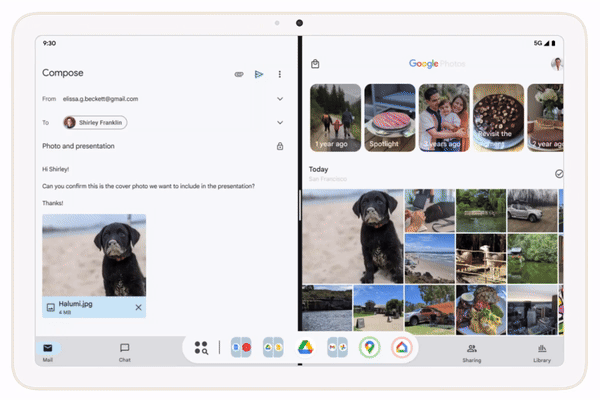The width and height of the screenshot is (600, 400).
Task: Launch the Docs and Recorder app pair
Action: click(241, 348)
